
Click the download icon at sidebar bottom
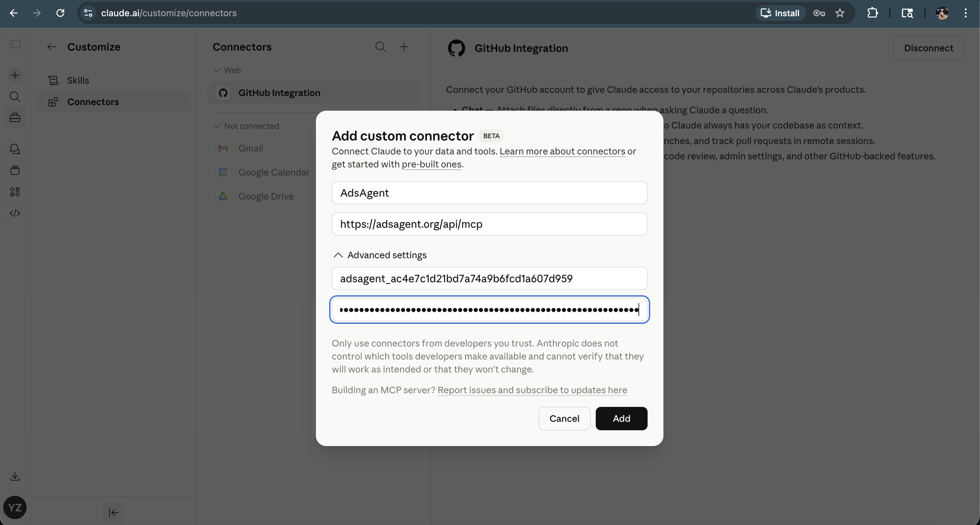(15, 476)
